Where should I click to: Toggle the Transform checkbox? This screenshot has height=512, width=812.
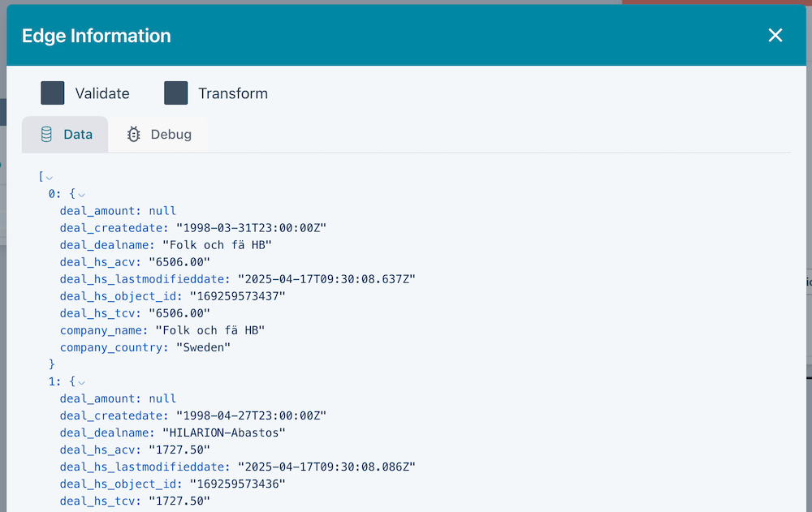pos(176,93)
